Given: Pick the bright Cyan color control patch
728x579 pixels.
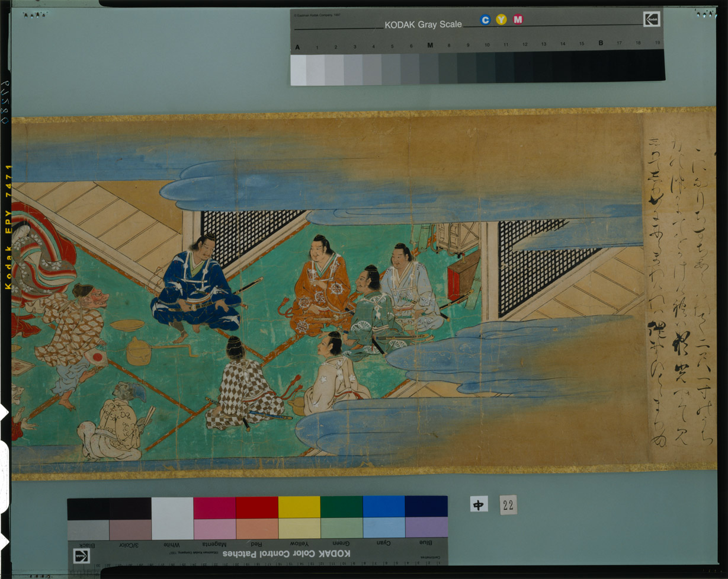Looking at the screenshot, I should pyautogui.click(x=384, y=507).
